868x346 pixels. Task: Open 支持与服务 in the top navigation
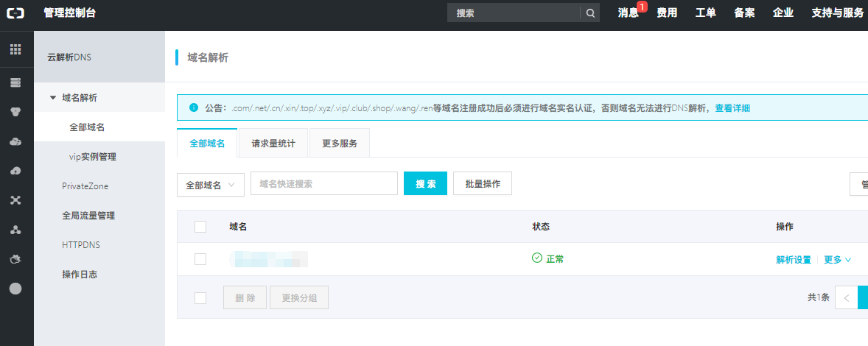[838, 13]
